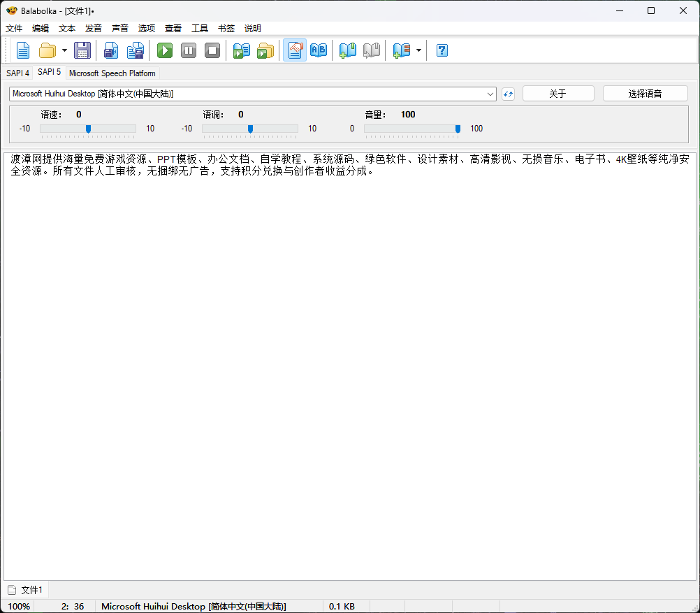This screenshot has width=700, height=613.
Task: Pause speech playback
Action: (189, 50)
